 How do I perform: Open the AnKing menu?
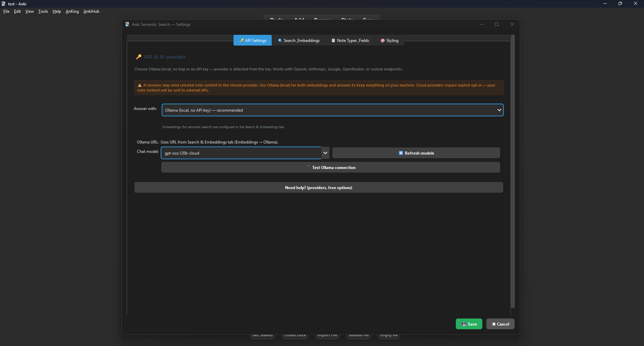(72, 11)
